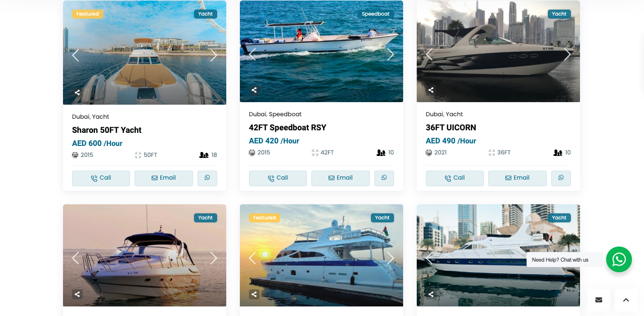Click share icon on Sharon 50FT Yacht photo
This screenshot has width=644, height=316.
(x=77, y=93)
